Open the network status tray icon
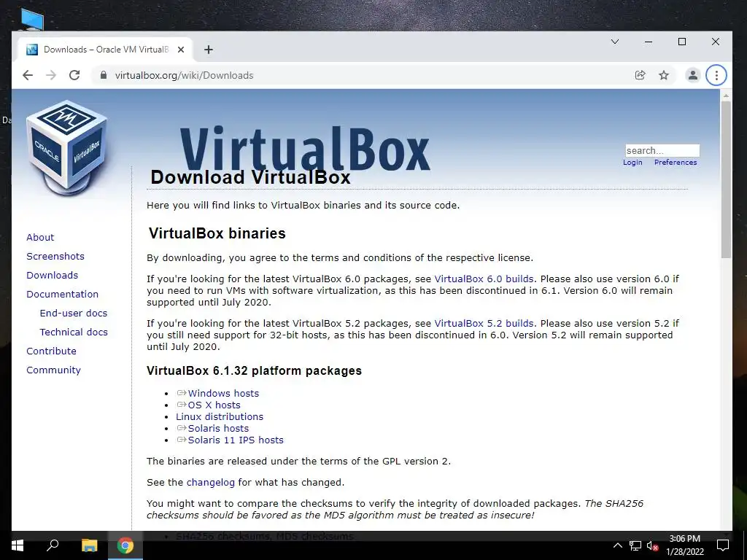This screenshot has width=747, height=560. point(635,545)
